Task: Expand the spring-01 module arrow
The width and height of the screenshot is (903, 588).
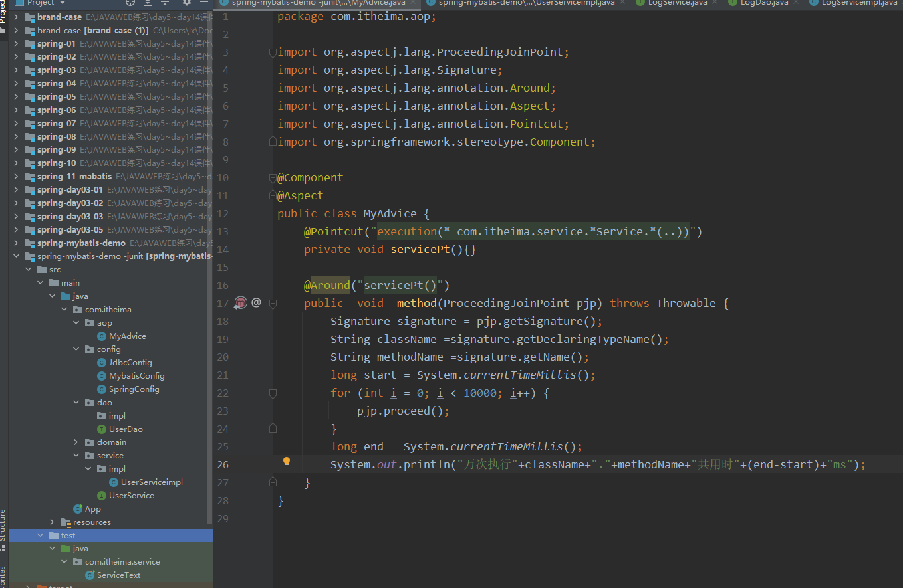Action: click(x=17, y=44)
